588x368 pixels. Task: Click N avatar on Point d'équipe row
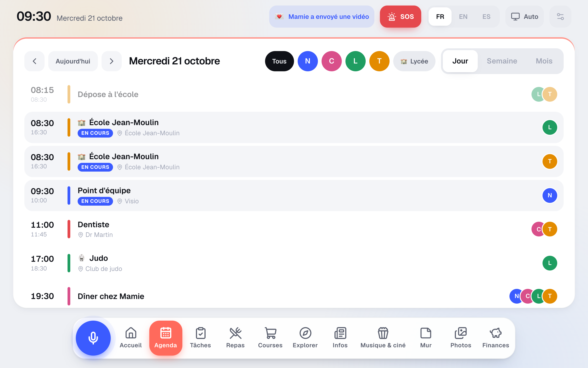[550, 195]
